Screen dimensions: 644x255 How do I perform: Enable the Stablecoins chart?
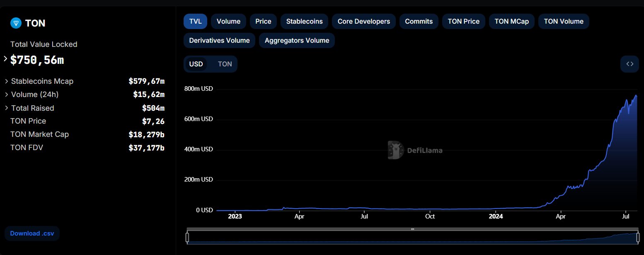(304, 22)
